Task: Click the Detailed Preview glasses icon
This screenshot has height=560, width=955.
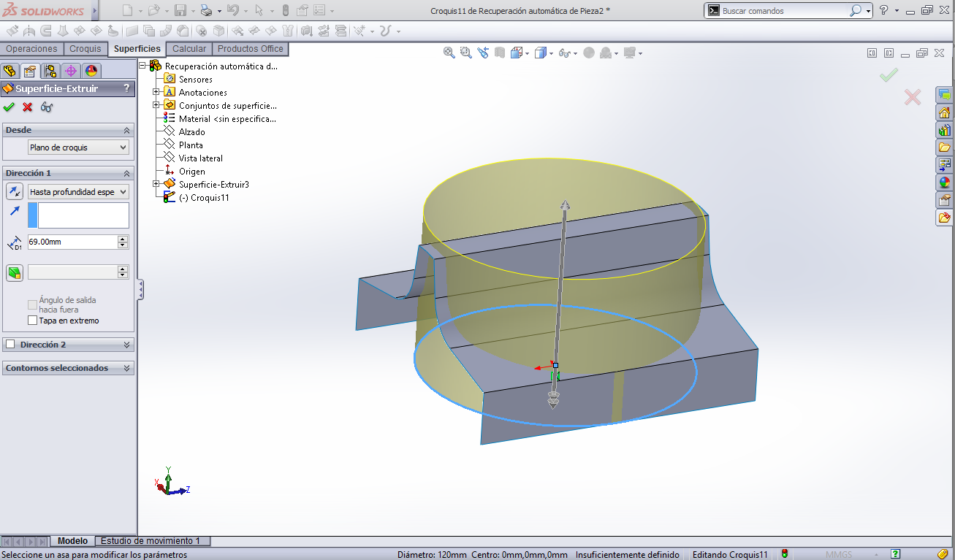Action: click(x=47, y=107)
